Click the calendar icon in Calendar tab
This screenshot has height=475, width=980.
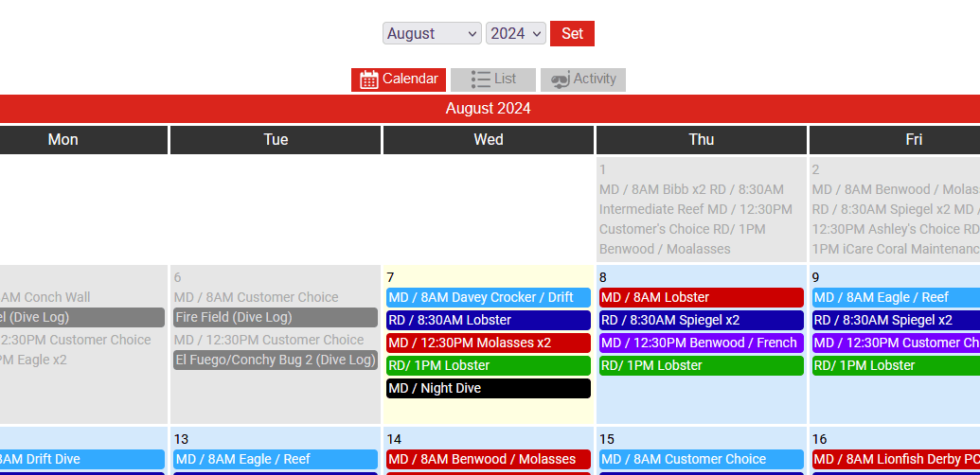coord(369,79)
